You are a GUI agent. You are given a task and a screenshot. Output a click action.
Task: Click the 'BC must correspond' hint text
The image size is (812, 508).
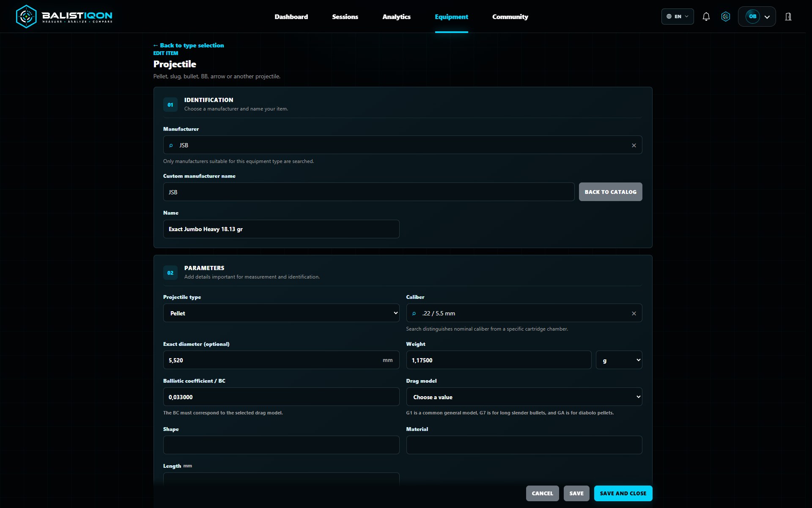point(223,413)
